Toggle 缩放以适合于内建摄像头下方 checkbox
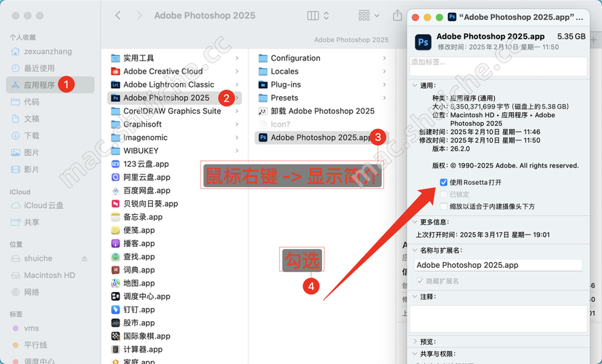 [443, 206]
